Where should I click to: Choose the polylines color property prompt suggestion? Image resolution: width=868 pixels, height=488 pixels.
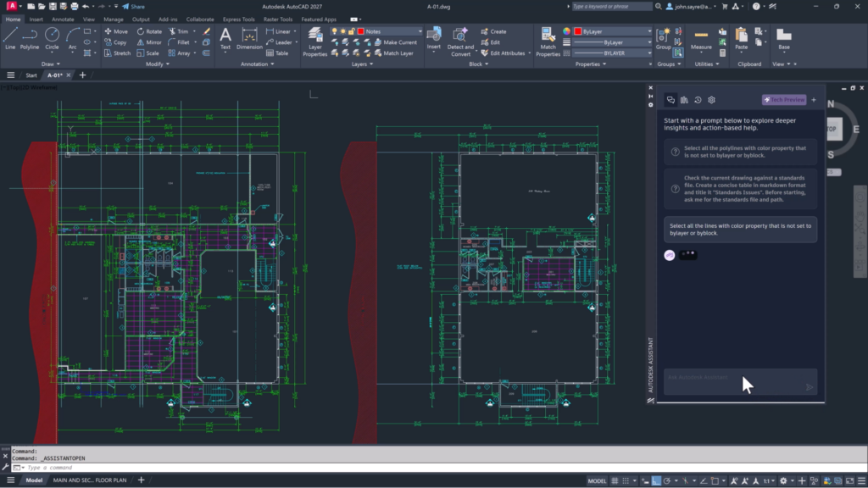[x=740, y=152]
